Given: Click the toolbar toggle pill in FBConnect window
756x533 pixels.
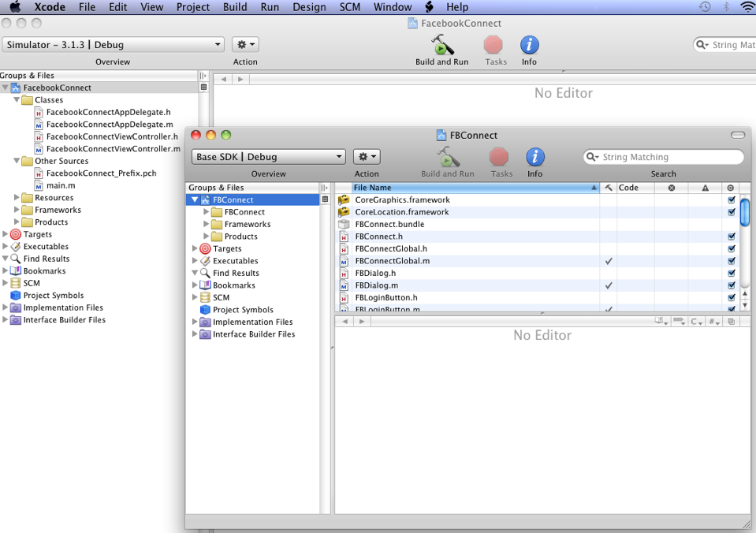Looking at the screenshot, I should click(738, 135).
